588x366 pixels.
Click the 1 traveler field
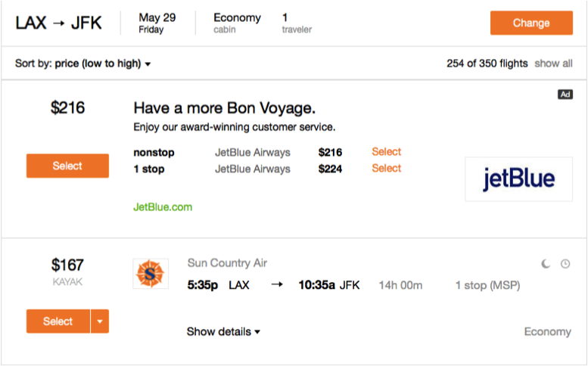[296, 23]
